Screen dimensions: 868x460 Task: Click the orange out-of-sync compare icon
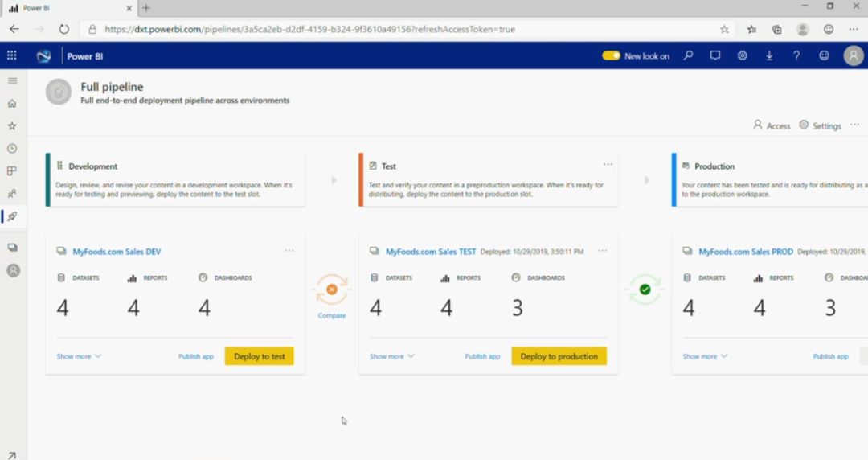tap(332, 290)
